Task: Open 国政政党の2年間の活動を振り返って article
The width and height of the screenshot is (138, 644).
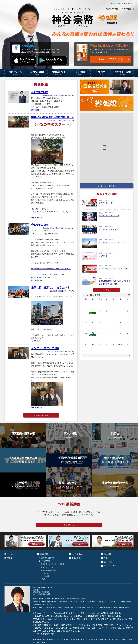Action: (53, 117)
